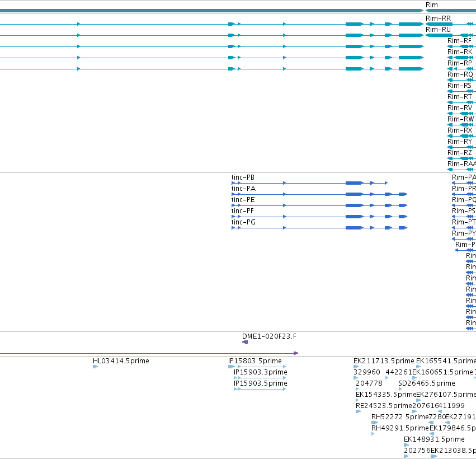The width and height of the screenshot is (476, 459).
Task: Click the Rim-RQ transcript label
Action: click(x=460, y=74)
